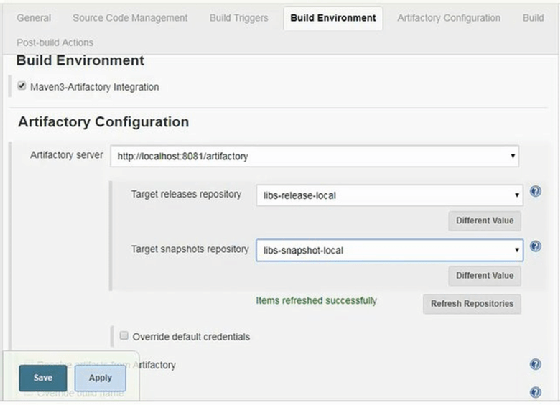Select the Build Environment tab
This screenshot has height=405, width=560.
pyautogui.click(x=333, y=18)
